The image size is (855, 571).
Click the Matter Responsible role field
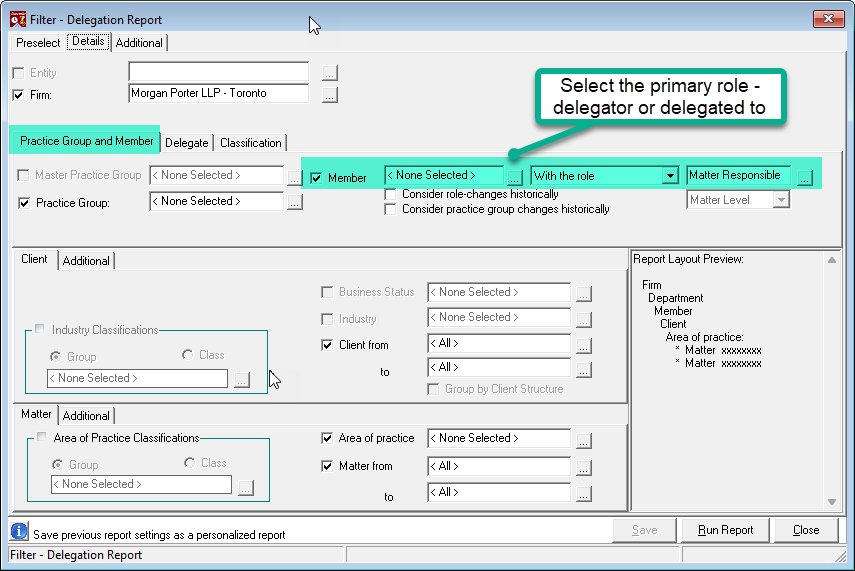[x=738, y=175]
